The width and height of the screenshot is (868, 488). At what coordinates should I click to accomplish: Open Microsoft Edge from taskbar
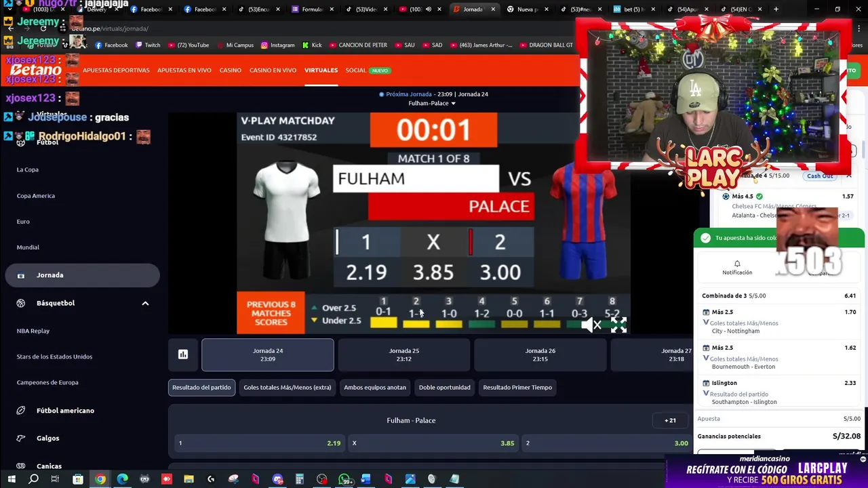[x=123, y=479]
